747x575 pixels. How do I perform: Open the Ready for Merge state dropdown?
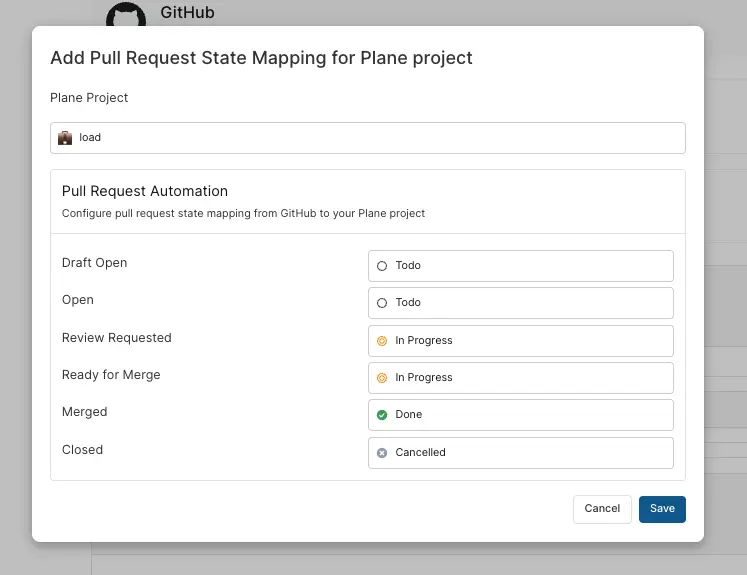click(x=520, y=378)
